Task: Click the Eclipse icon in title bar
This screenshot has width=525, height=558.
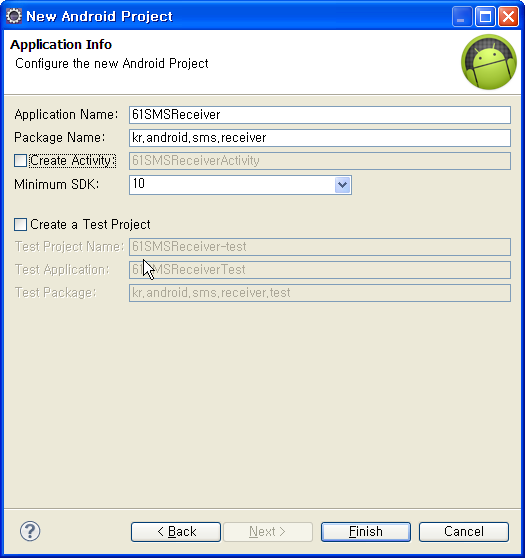Action: (14, 16)
